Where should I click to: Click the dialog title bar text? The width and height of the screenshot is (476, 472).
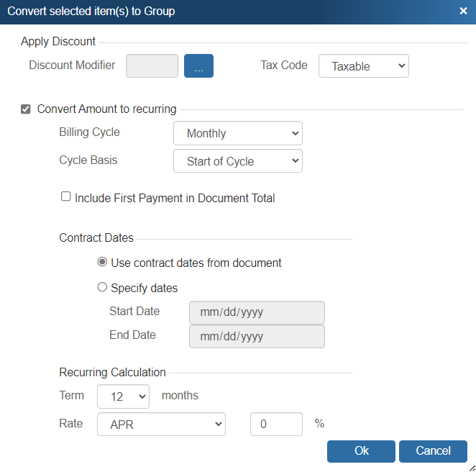click(91, 11)
